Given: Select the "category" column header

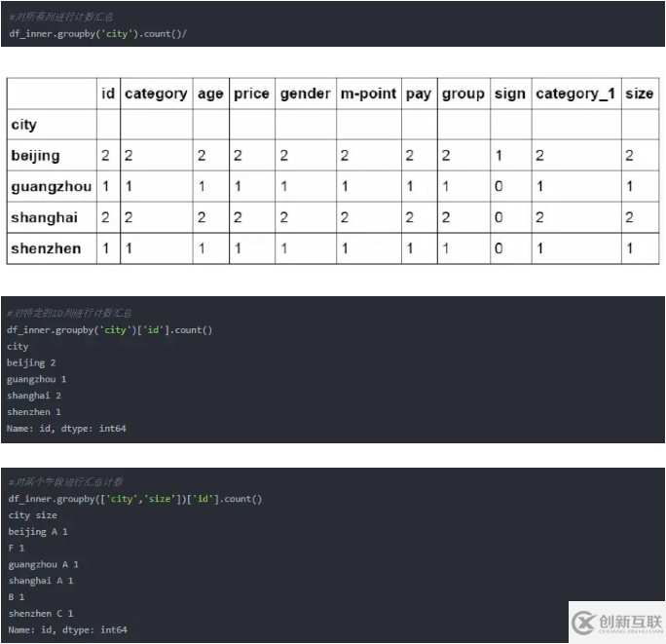Looking at the screenshot, I should click(156, 94).
